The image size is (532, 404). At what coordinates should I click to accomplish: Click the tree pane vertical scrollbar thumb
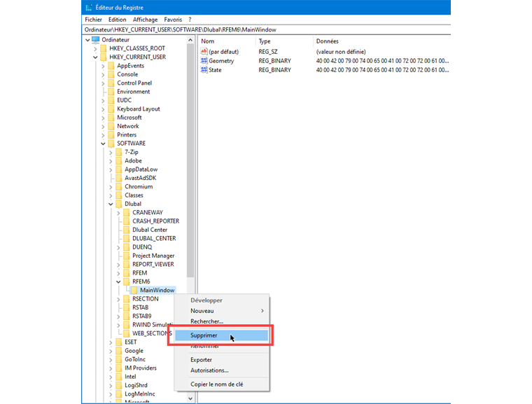click(x=190, y=161)
